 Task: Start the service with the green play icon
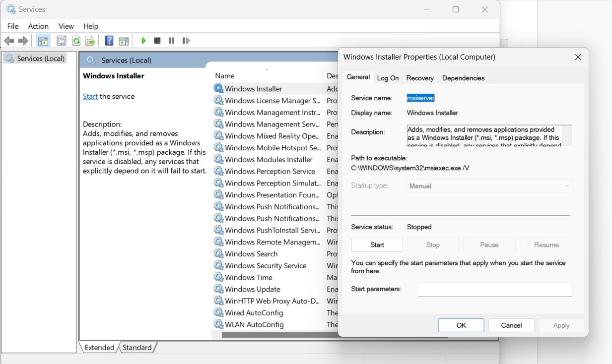click(143, 40)
